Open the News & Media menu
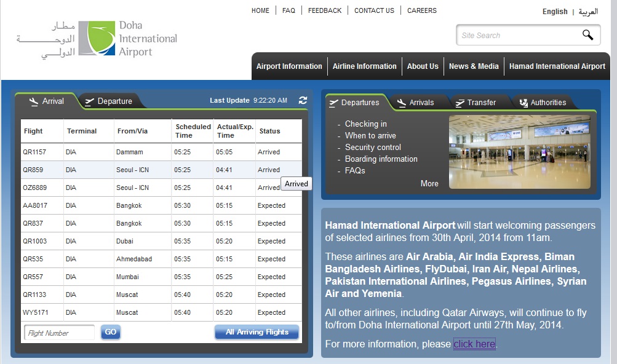The height and width of the screenshot is (364, 617). tap(474, 66)
